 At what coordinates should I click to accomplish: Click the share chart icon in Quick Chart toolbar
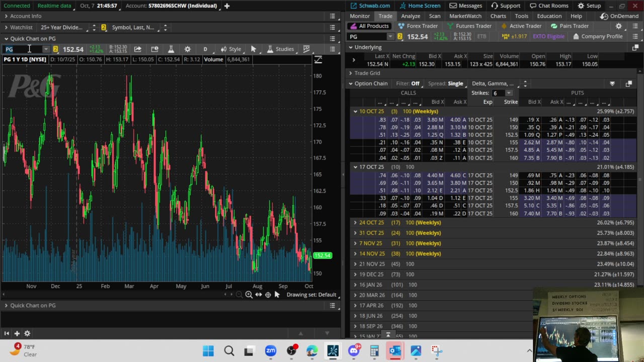coord(137,49)
